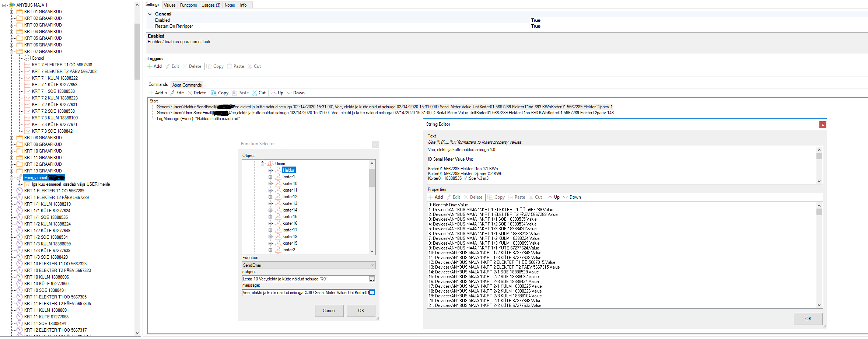Viewport: 868px width, 339px height.
Task: Click Delete in the Commands toolbar
Action: [x=197, y=93]
